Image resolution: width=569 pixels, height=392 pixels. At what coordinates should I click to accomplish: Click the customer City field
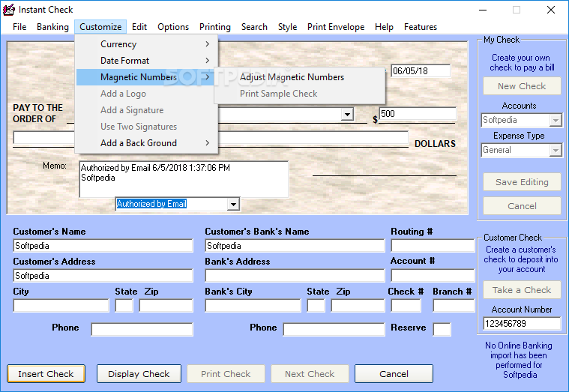(x=61, y=306)
